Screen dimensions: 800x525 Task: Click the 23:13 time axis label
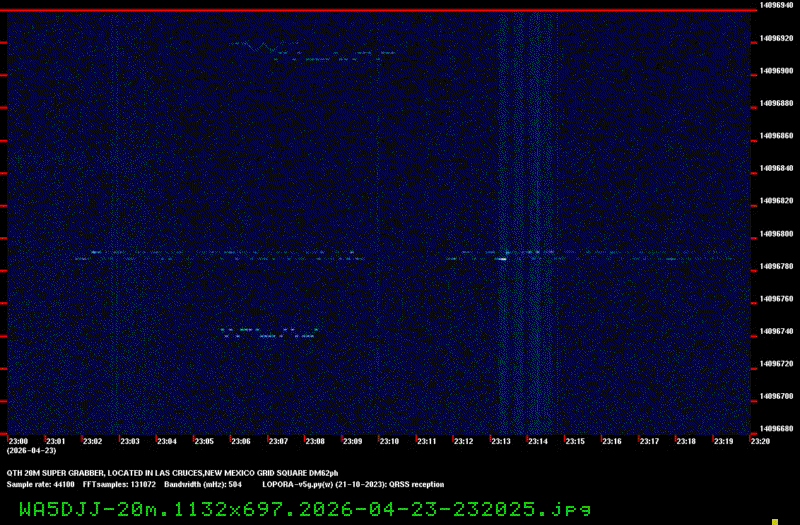tap(500, 441)
